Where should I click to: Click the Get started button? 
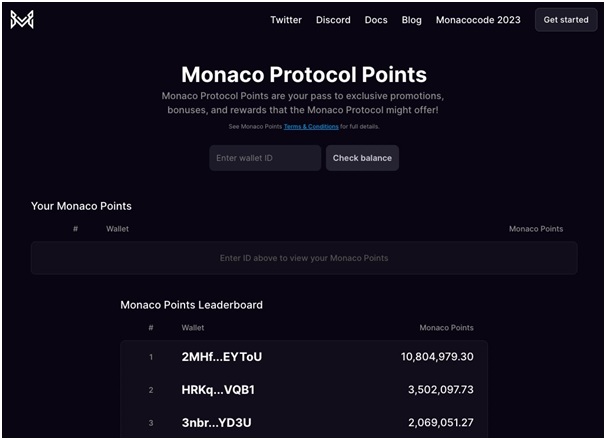point(566,20)
